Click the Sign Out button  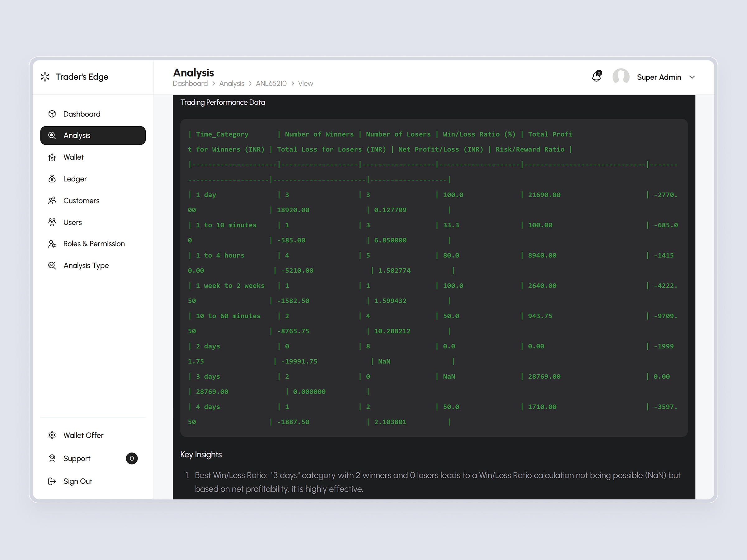78,481
